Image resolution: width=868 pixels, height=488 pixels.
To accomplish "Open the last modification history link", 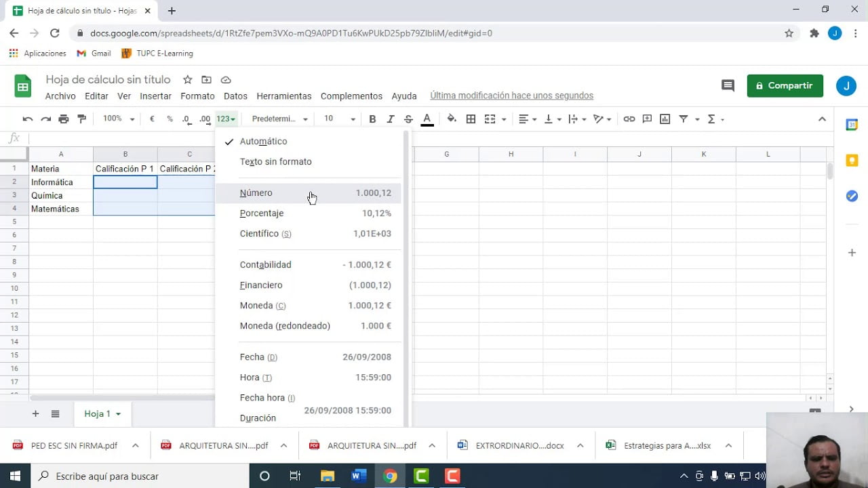I will [511, 96].
